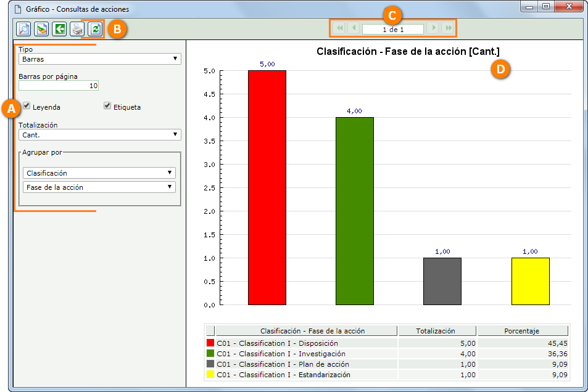Click the search document magnifier icon

click(23, 29)
